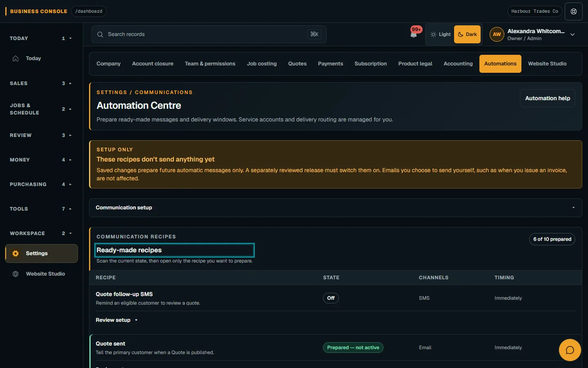Screen dimensions: 588x368
Task: Click the Prepared — not active badge for Quote sent
Action: coord(353,348)
